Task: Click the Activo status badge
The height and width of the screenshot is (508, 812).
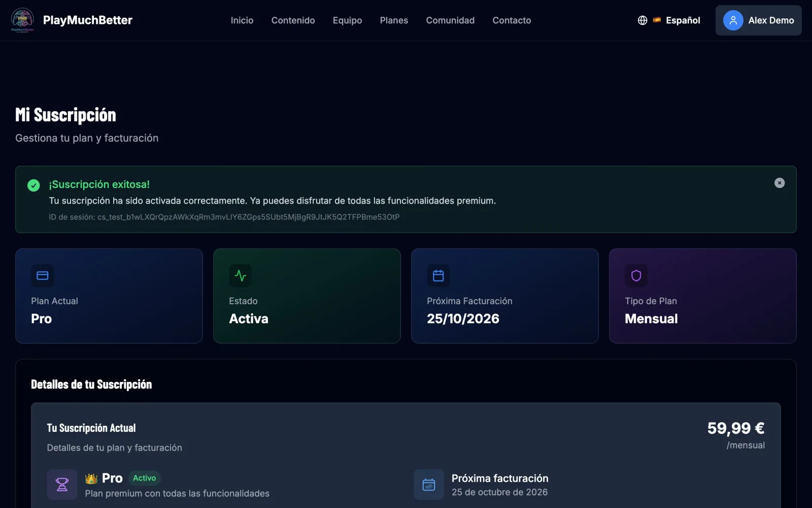Action: point(144,478)
